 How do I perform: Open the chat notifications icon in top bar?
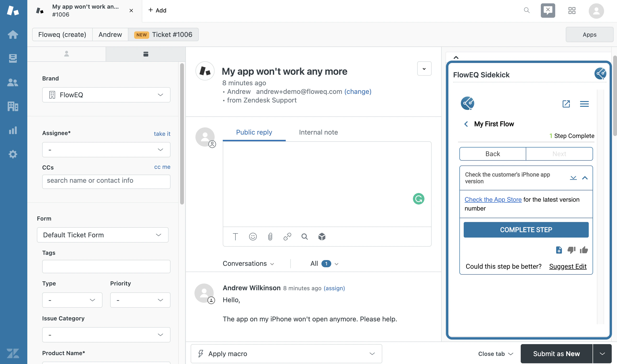(548, 10)
